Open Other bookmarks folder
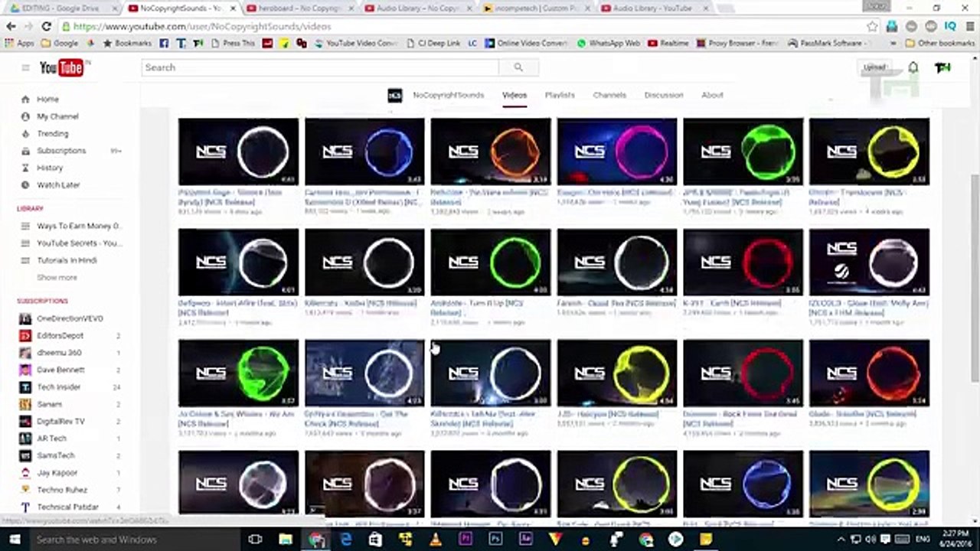 tap(939, 44)
